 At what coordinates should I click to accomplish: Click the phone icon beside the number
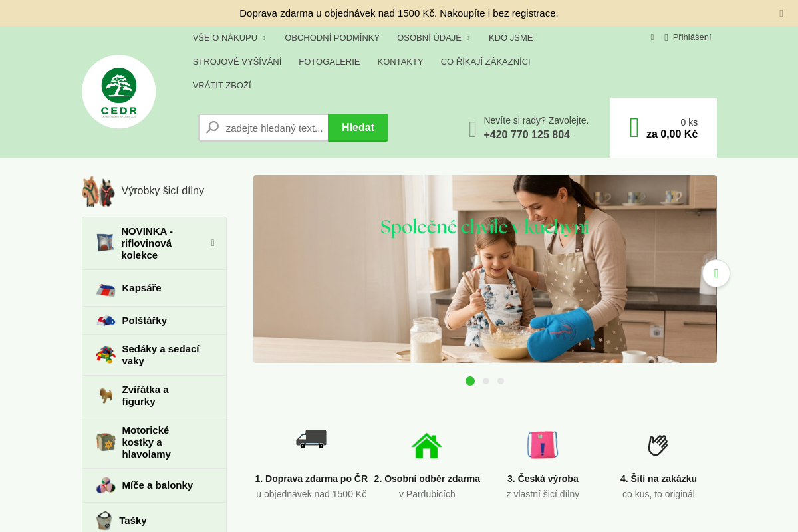pyautogui.click(x=473, y=129)
